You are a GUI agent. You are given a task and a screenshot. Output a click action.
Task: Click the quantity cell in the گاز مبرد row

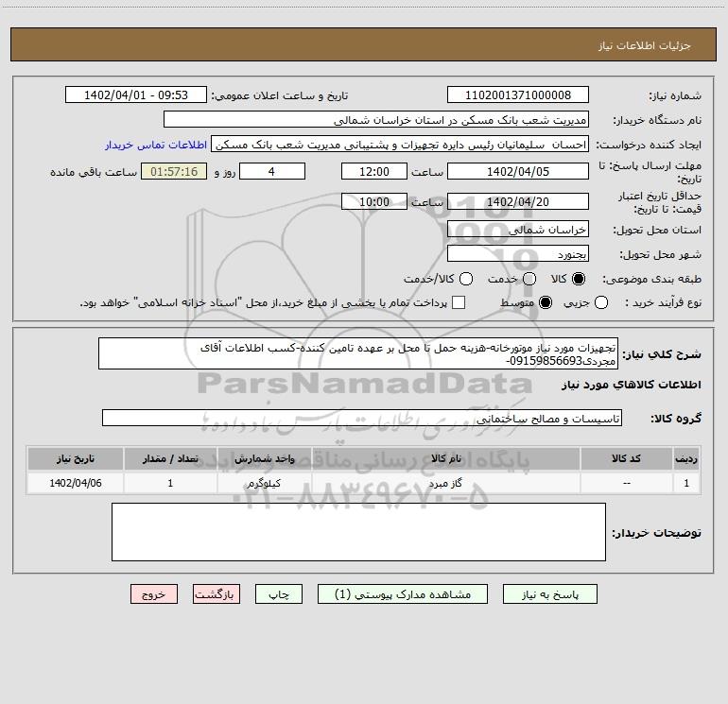pyautogui.click(x=170, y=483)
